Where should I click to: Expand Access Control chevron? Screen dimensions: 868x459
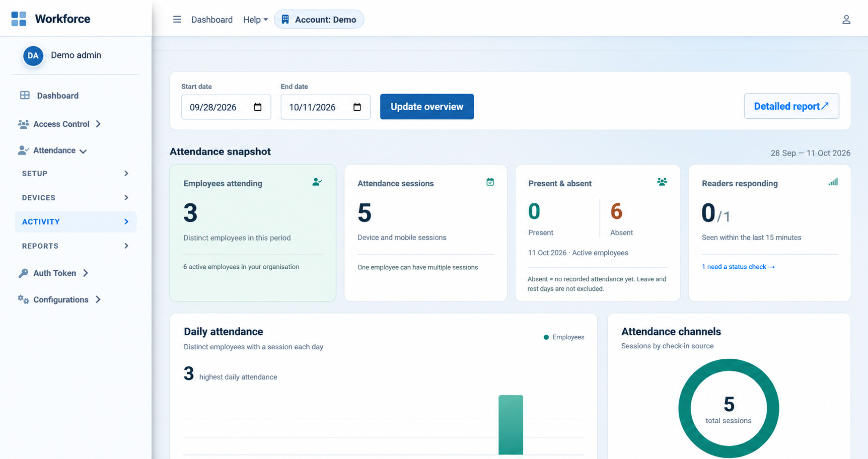pyautogui.click(x=98, y=124)
